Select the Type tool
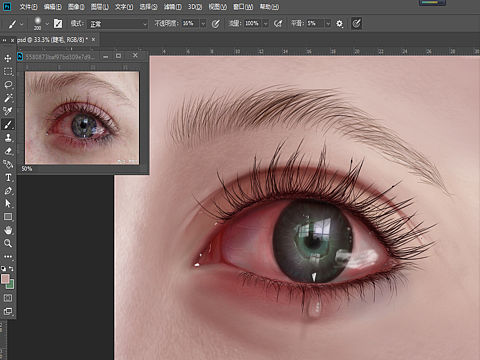 pyautogui.click(x=8, y=177)
